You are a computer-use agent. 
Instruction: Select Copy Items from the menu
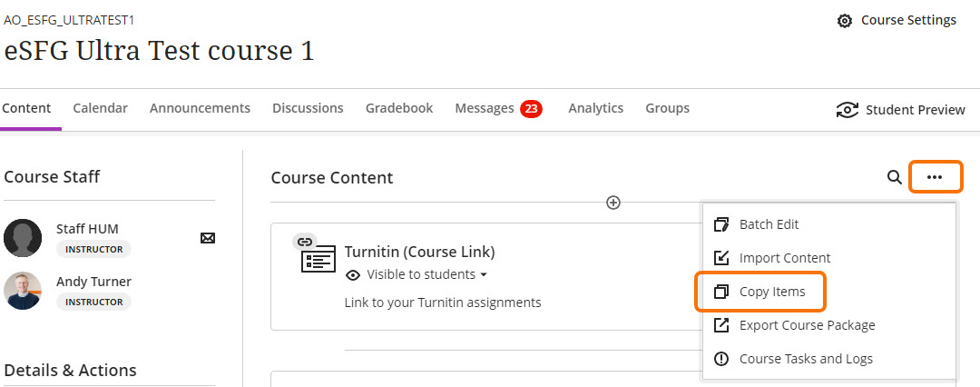771,292
